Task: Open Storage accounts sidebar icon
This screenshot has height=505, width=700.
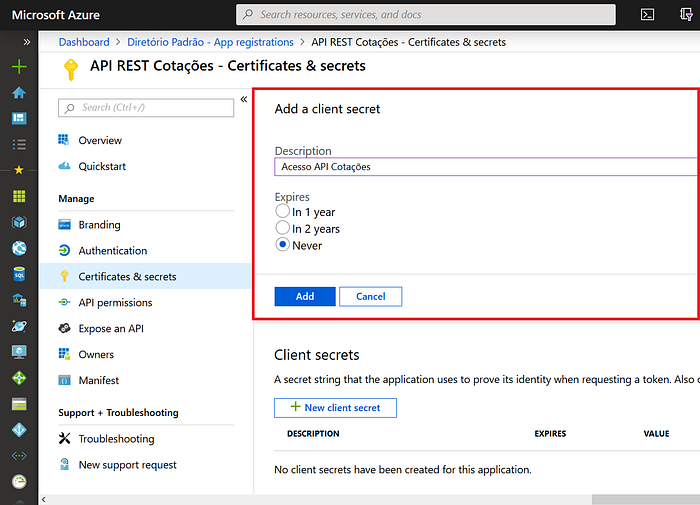Action: coord(19,404)
